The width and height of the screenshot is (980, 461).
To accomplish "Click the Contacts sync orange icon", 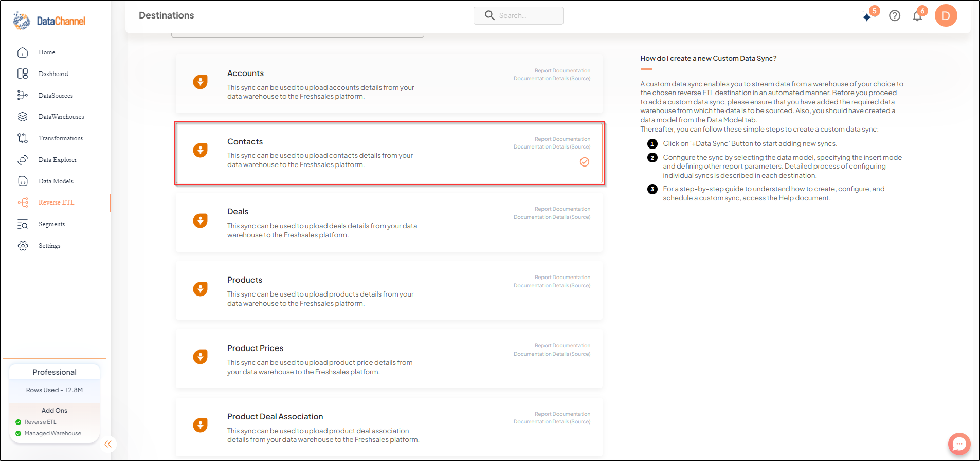I will (x=201, y=150).
